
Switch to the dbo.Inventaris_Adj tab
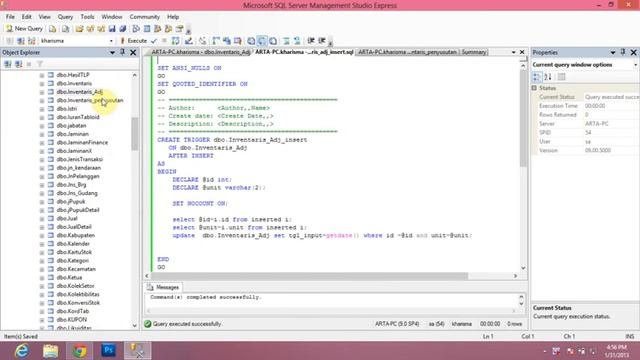click(200, 52)
